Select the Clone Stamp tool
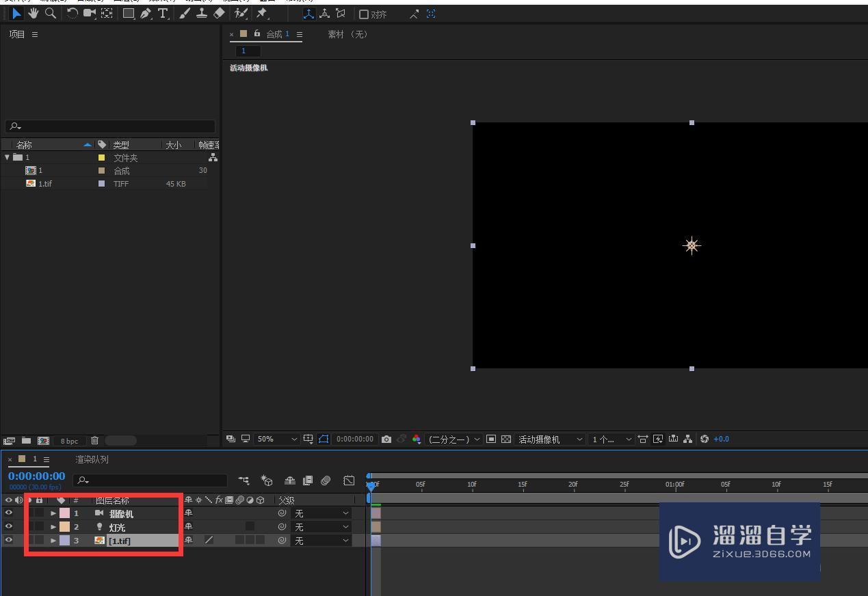The height and width of the screenshot is (596, 868). click(202, 13)
